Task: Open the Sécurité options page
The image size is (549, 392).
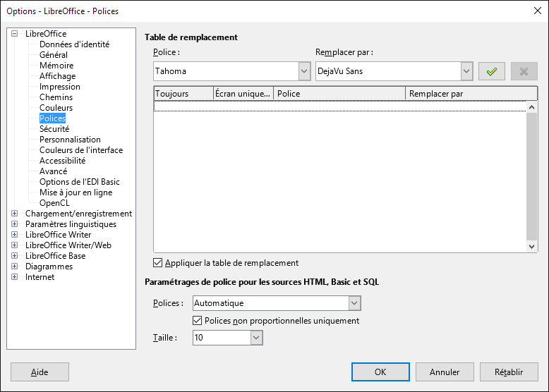Action: [54, 129]
